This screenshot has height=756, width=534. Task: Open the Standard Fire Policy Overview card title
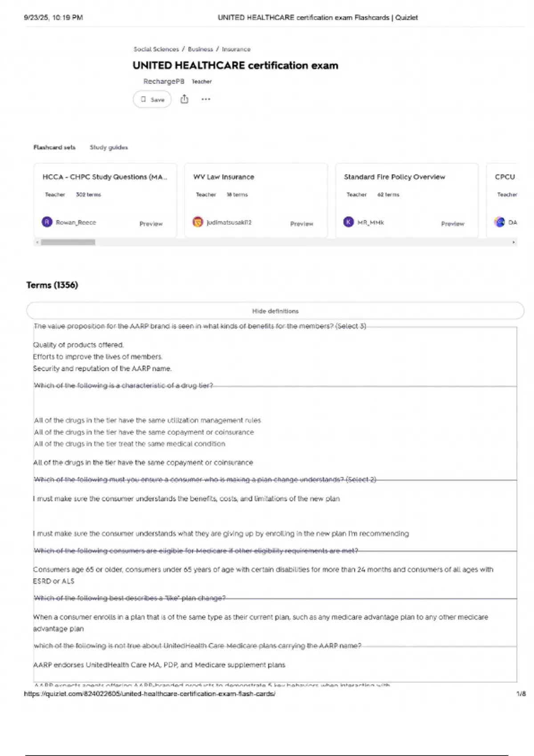pyautogui.click(x=394, y=177)
